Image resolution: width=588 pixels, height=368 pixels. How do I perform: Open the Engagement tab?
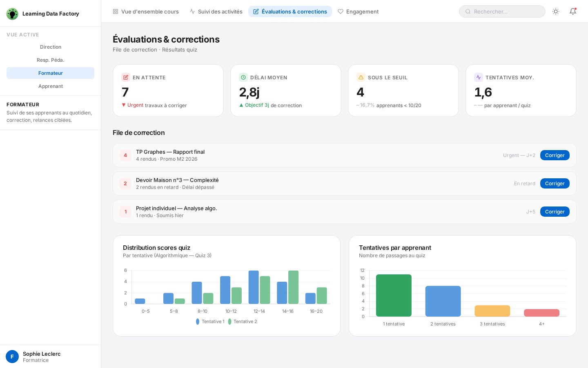pos(358,11)
